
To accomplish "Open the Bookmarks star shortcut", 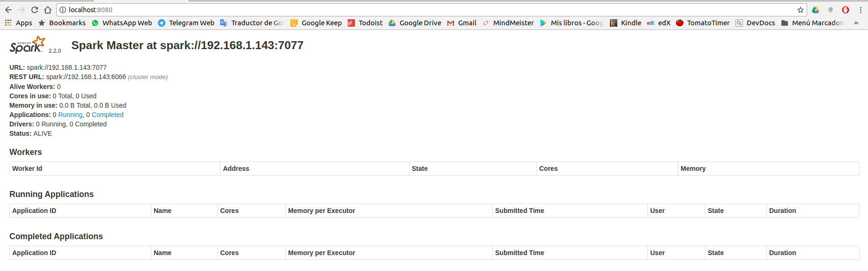I will [62, 23].
